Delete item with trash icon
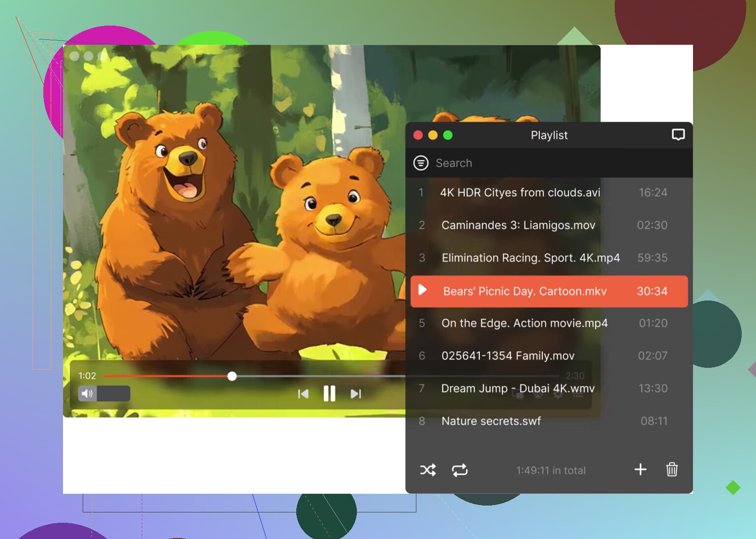 (672, 470)
